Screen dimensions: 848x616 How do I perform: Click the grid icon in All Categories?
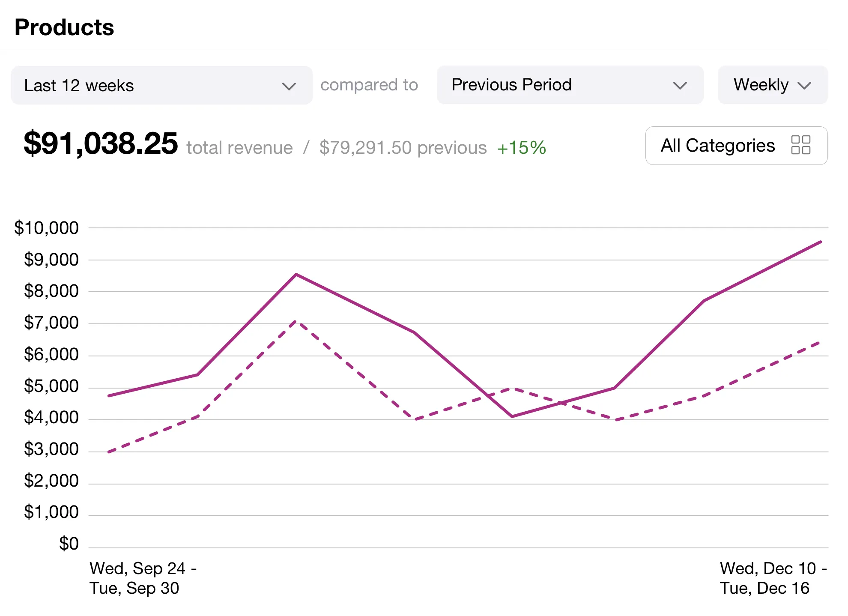pos(800,145)
